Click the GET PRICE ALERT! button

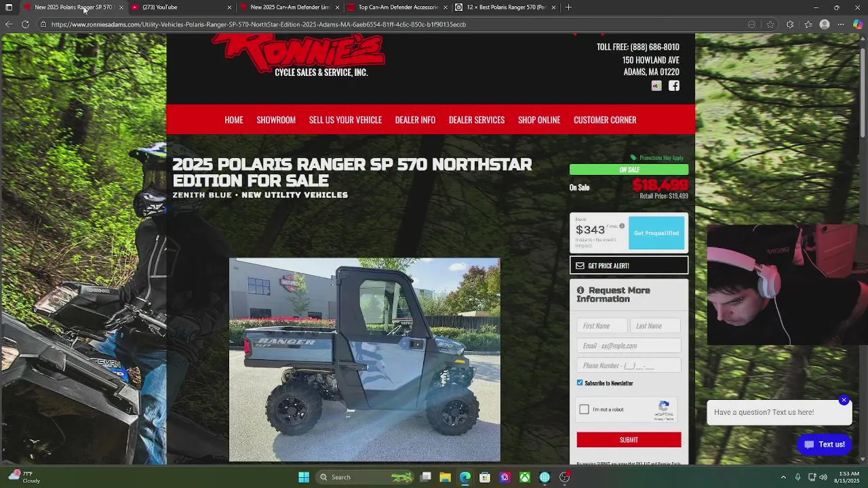629,266
